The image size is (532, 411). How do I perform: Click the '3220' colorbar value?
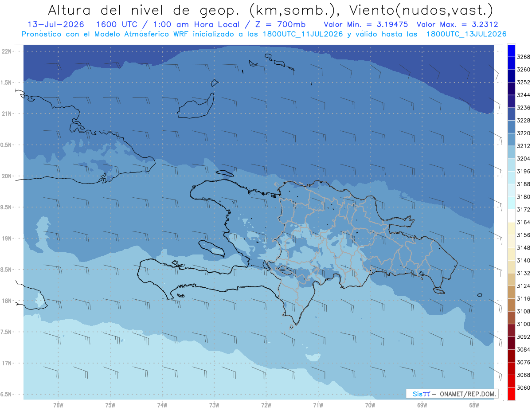coord(524,133)
